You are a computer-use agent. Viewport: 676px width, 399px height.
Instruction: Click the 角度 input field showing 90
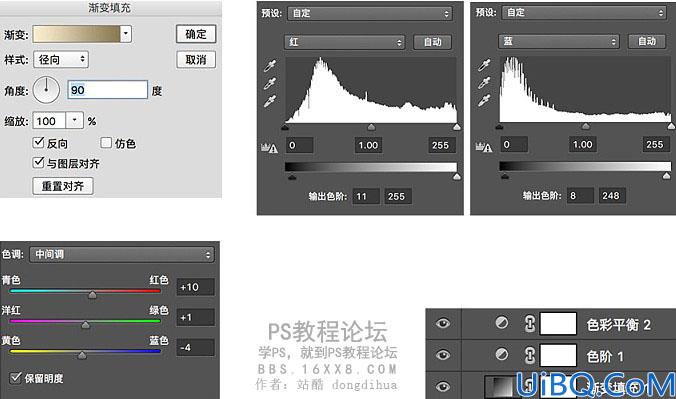click(108, 90)
